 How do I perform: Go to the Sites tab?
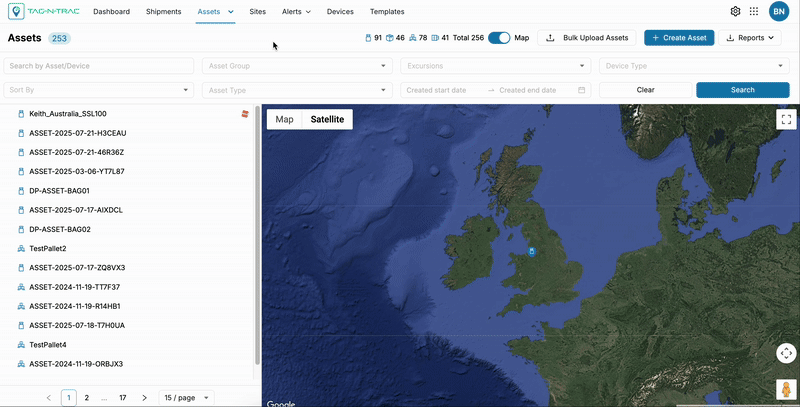(x=258, y=12)
